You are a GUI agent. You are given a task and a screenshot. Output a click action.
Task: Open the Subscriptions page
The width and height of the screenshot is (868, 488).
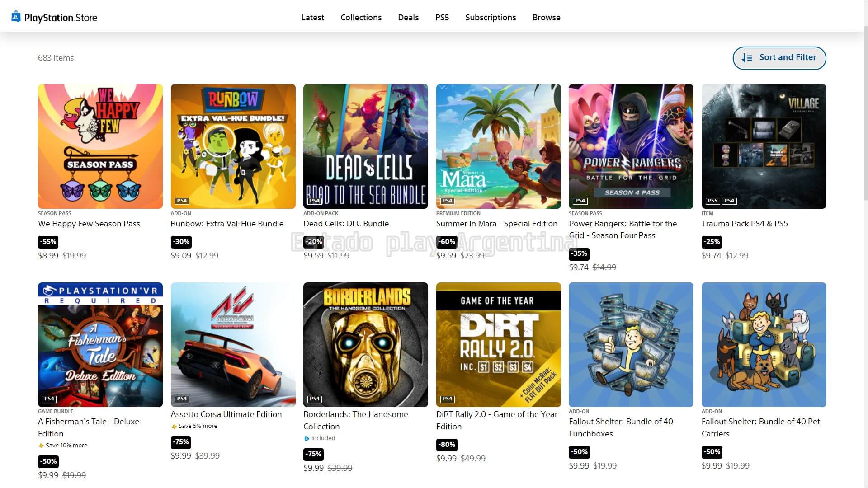point(491,17)
